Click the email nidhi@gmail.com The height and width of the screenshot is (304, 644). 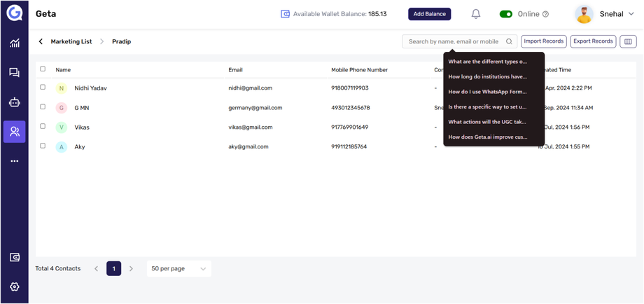click(x=250, y=88)
